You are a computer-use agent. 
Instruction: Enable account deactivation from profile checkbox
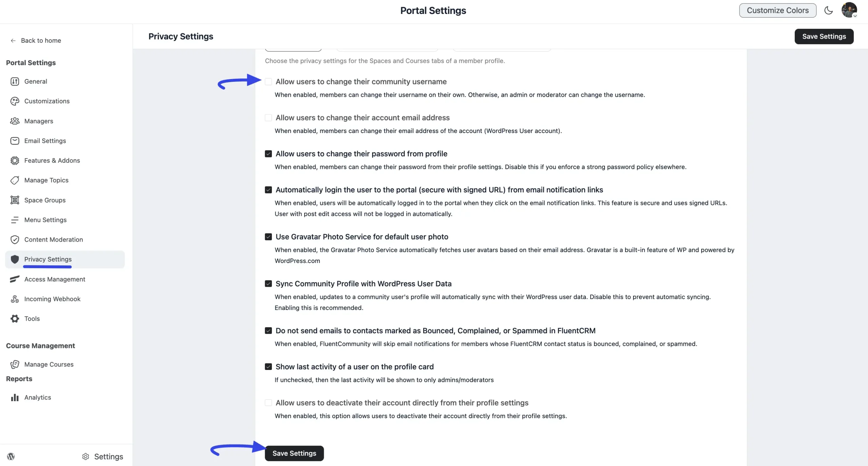point(268,403)
